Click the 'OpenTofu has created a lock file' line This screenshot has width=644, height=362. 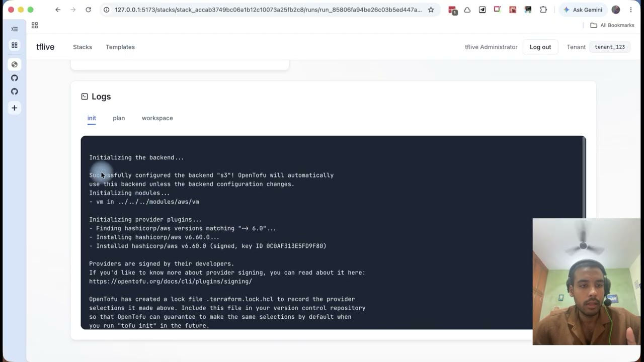(x=222, y=299)
